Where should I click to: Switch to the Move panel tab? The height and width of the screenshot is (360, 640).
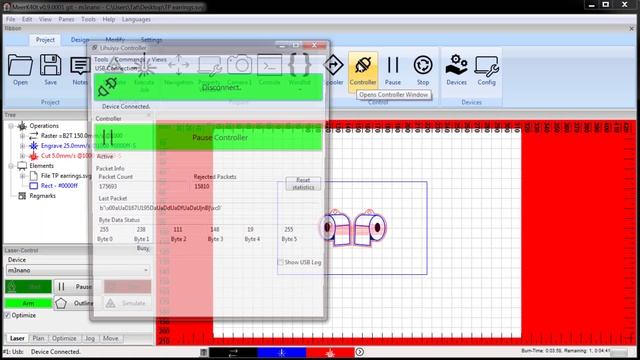111,338
